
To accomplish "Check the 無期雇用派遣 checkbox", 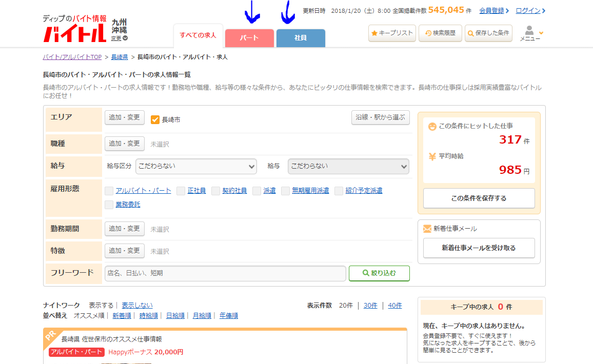I will click(285, 191).
